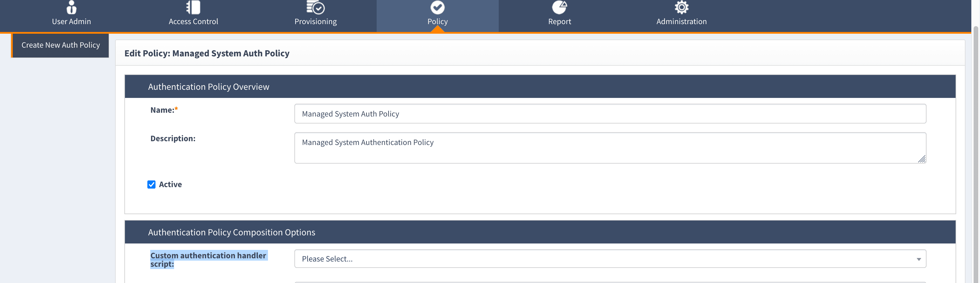Click Authentication Policy Composition Options header
The width and height of the screenshot is (980, 283).
pyautogui.click(x=540, y=232)
